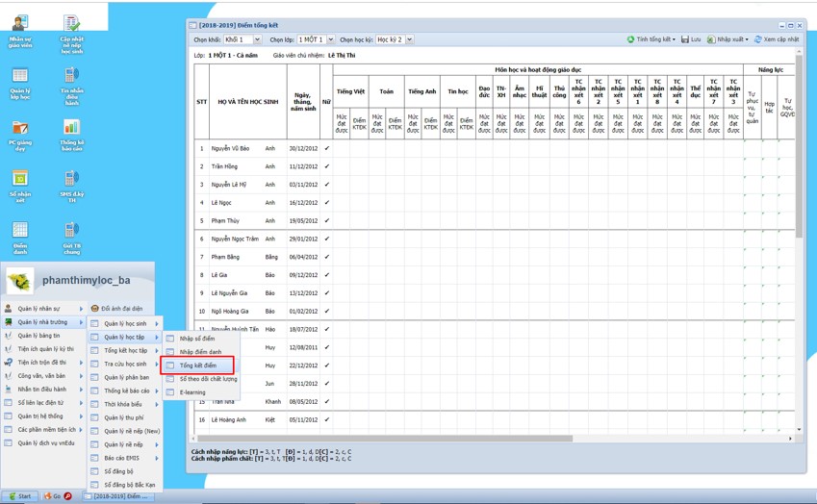Expand the Chọn khối dropdown
The height and width of the screenshot is (504, 817).
point(257,40)
